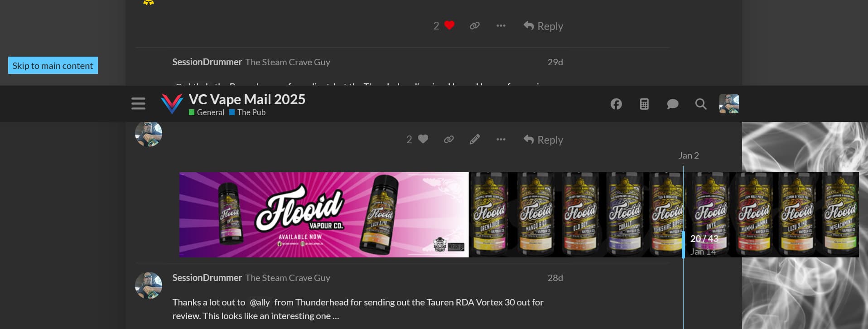Open SessionDrummer's profile on 29d post

207,62
